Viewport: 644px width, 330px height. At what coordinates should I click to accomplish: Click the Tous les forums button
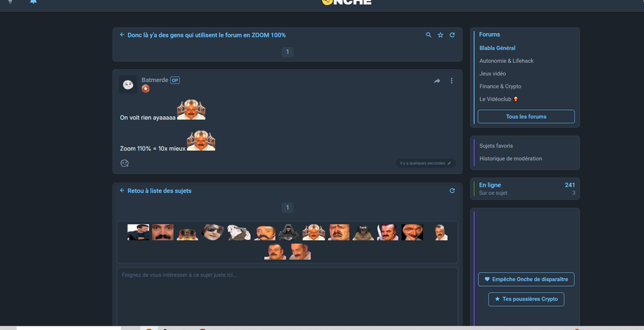coord(526,116)
